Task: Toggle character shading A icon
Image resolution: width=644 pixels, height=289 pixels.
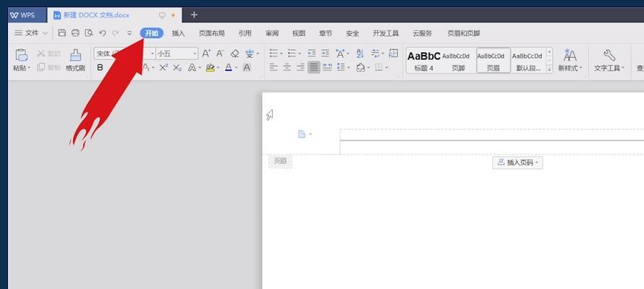Action: [x=247, y=68]
